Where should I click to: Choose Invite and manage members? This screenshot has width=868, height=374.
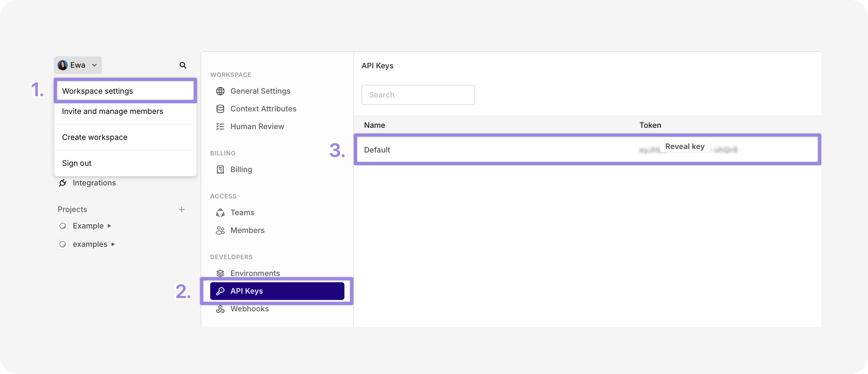tap(113, 111)
